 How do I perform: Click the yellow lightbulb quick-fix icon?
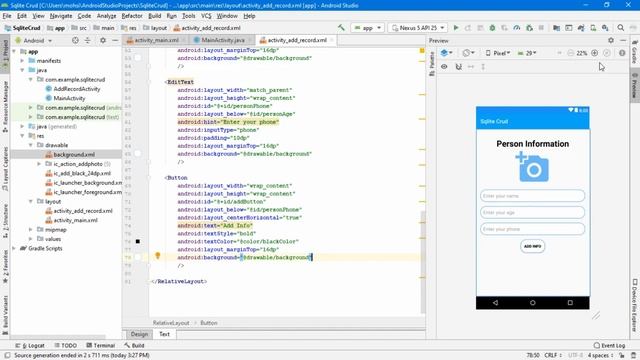point(158,256)
